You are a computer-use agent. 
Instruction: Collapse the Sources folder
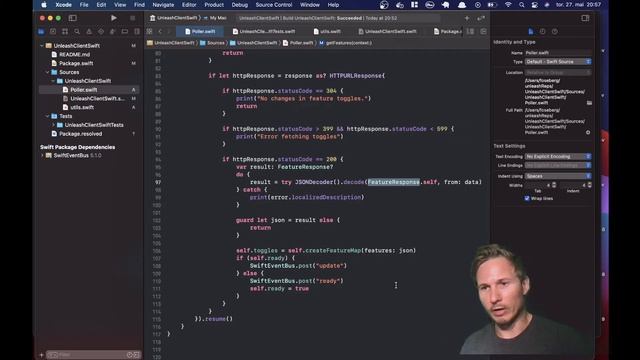(47, 72)
